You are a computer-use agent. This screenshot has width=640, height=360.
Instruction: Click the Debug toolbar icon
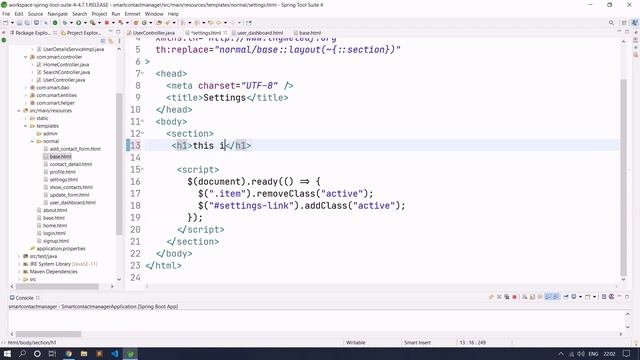pyautogui.click(x=65, y=23)
